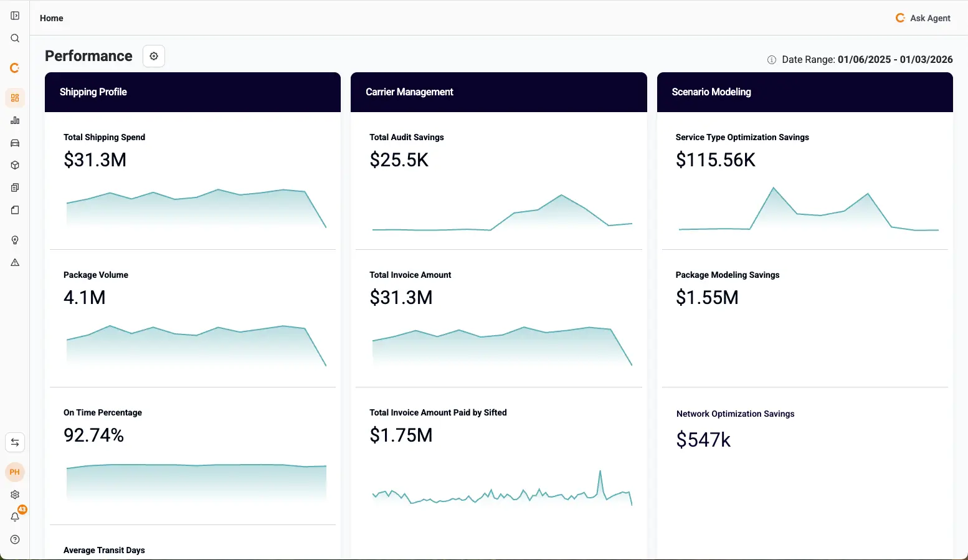Click the Ask Agent button

coord(923,18)
